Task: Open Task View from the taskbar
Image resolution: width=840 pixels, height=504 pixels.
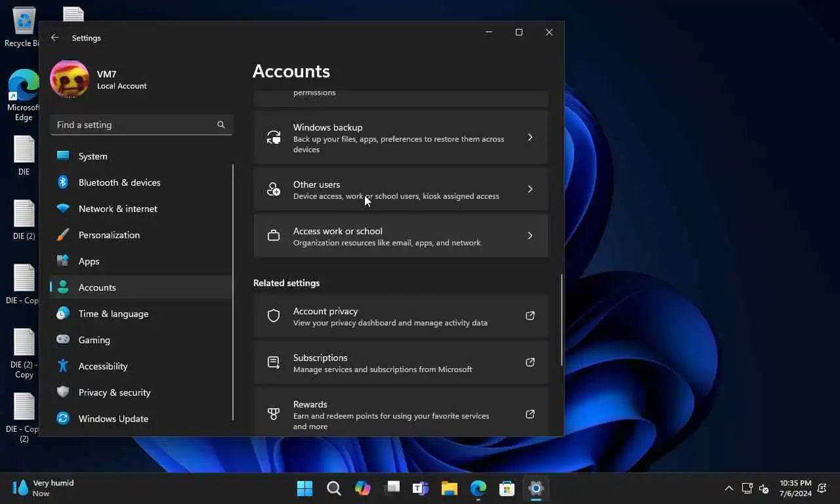Action: point(392,488)
